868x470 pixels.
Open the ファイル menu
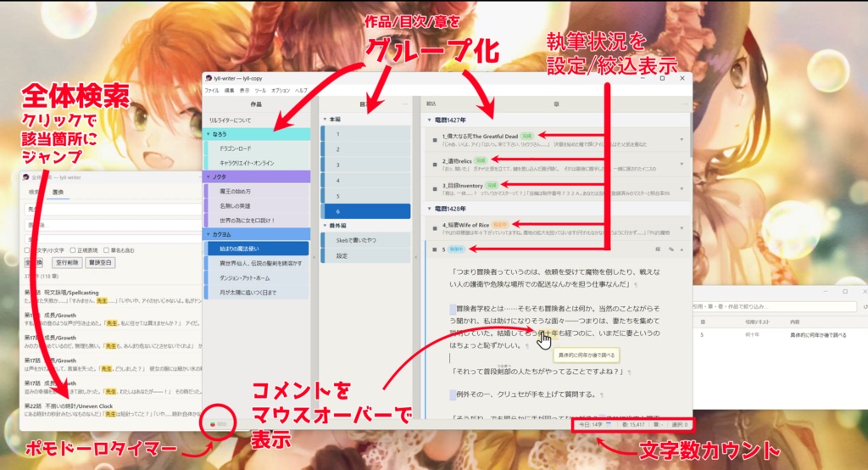pos(212,90)
